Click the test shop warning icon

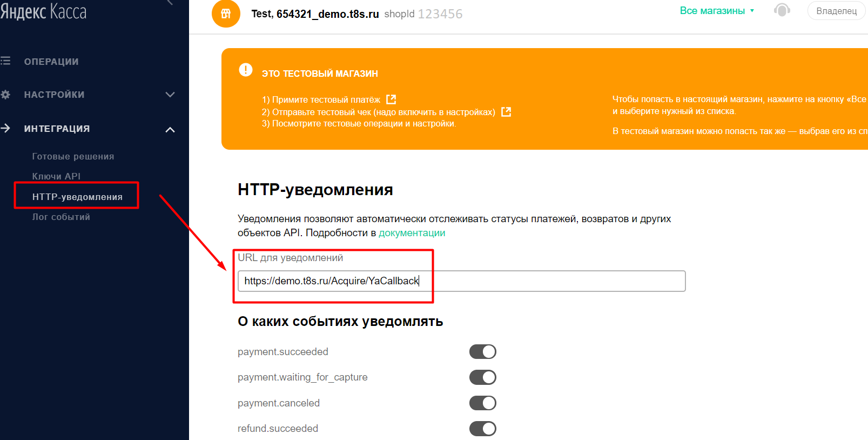coord(246,70)
